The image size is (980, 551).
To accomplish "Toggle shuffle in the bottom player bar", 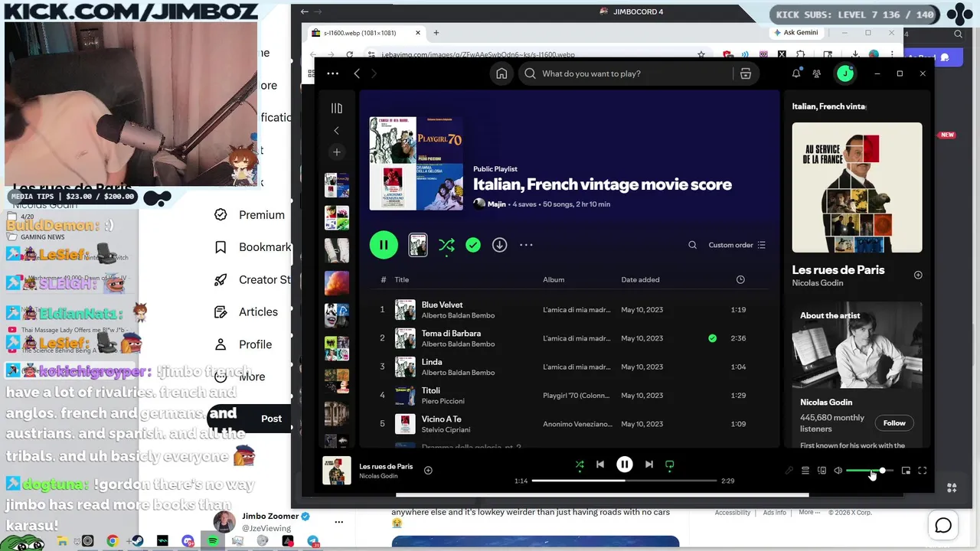I will point(580,465).
